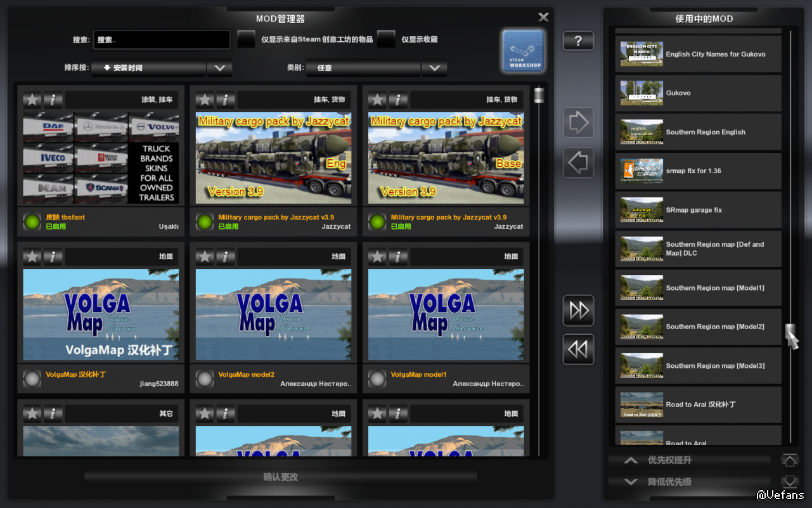812x508 pixels.
Task: Favorite the truck brands skins mod with star
Action: (x=32, y=100)
